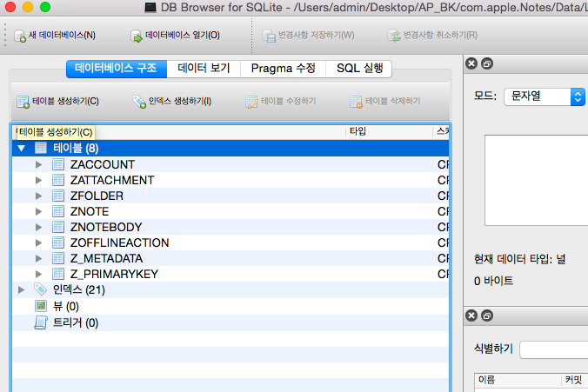Select the 뷰 (0) row text
This screenshot has width=588, height=392.
click(66, 307)
